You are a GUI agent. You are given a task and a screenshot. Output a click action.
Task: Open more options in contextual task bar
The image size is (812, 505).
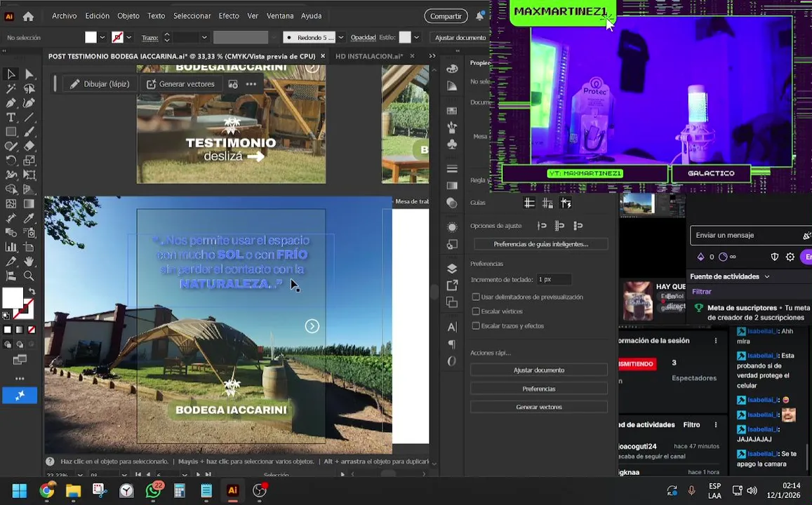coord(251,84)
